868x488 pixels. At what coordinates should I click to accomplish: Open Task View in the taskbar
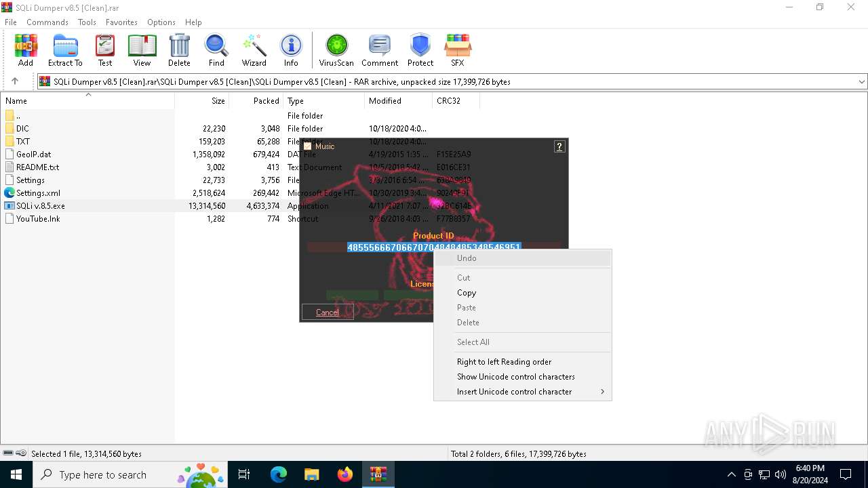[244, 474]
